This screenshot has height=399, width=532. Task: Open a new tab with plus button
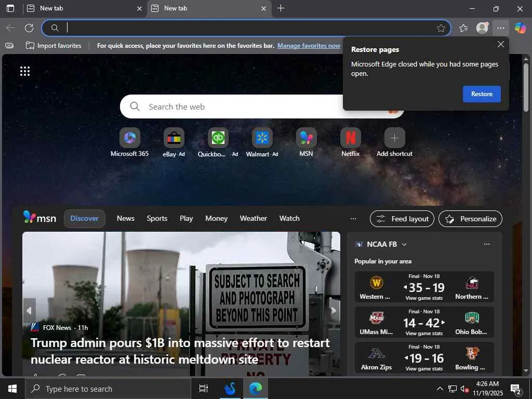coord(281,8)
